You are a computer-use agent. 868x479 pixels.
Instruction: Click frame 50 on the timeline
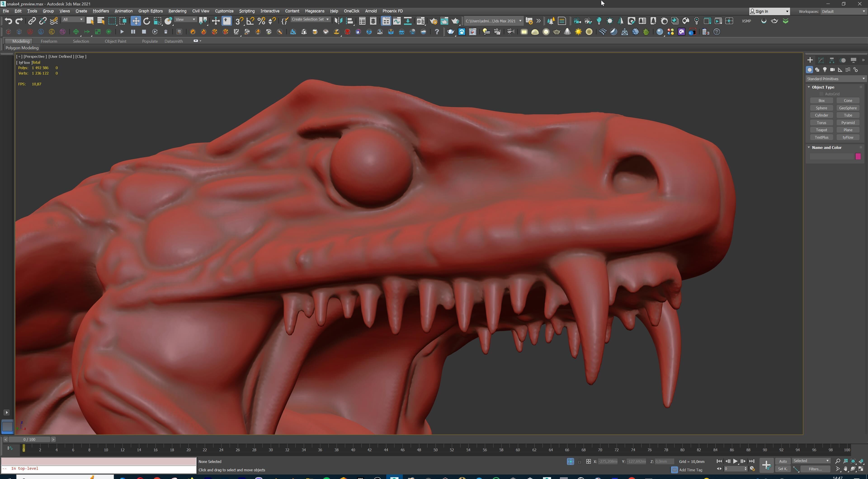tap(435, 450)
